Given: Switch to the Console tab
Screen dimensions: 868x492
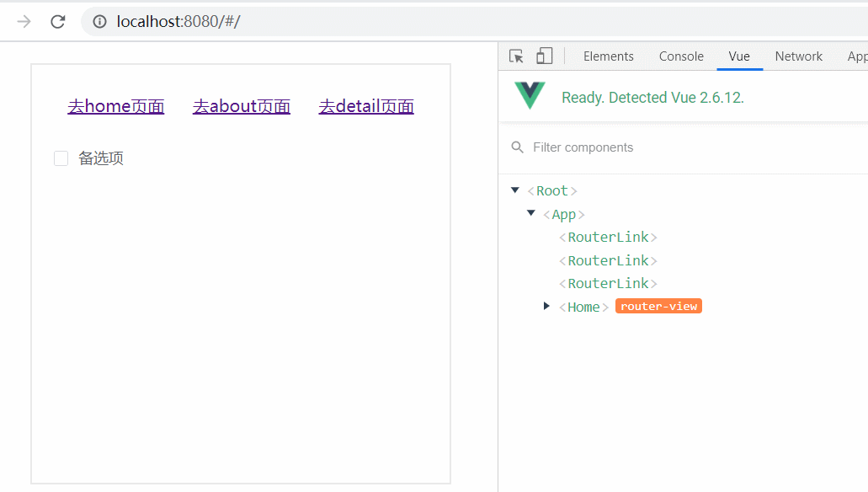Looking at the screenshot, I should pos(680,56).
